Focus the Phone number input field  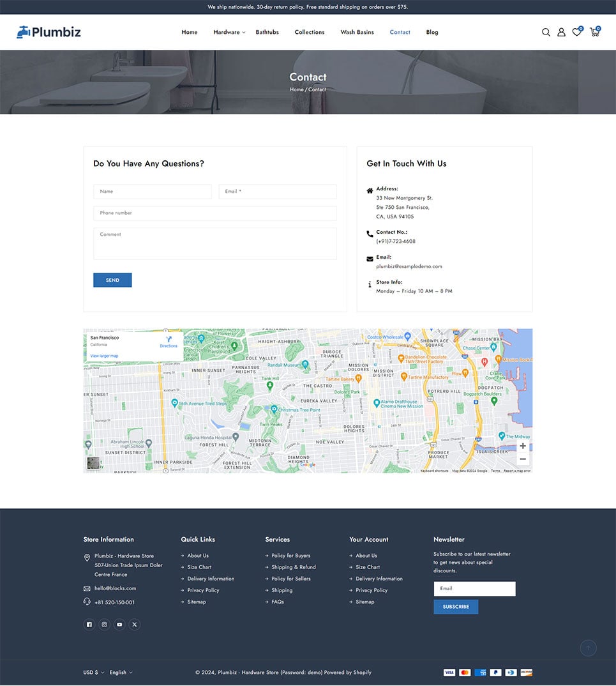[x=214, y=213]
